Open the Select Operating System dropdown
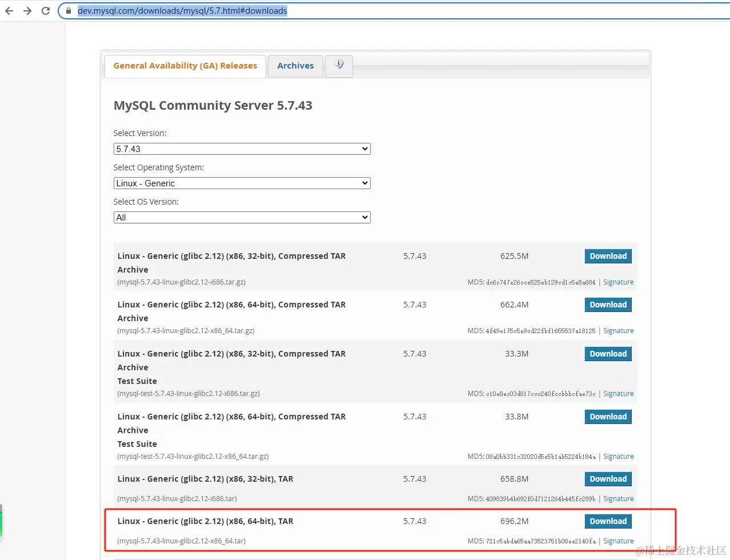The height and width of the screenshot is (560, 730). (x=242, y=183)
